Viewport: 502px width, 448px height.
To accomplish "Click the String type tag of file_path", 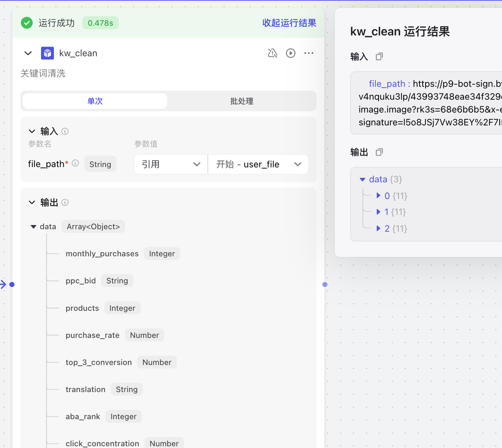I will pos(100,164).
